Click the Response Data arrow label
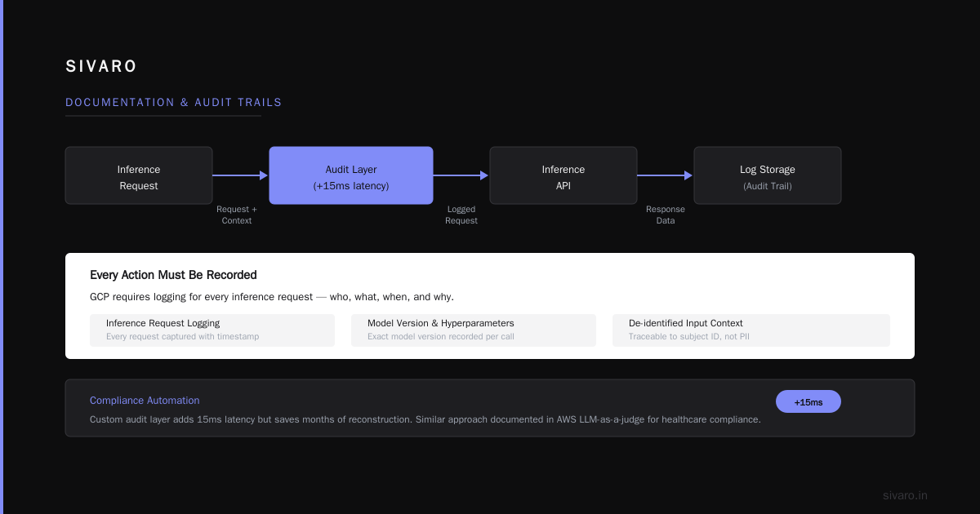The image size is (980, 514). [x=666, y=215]
